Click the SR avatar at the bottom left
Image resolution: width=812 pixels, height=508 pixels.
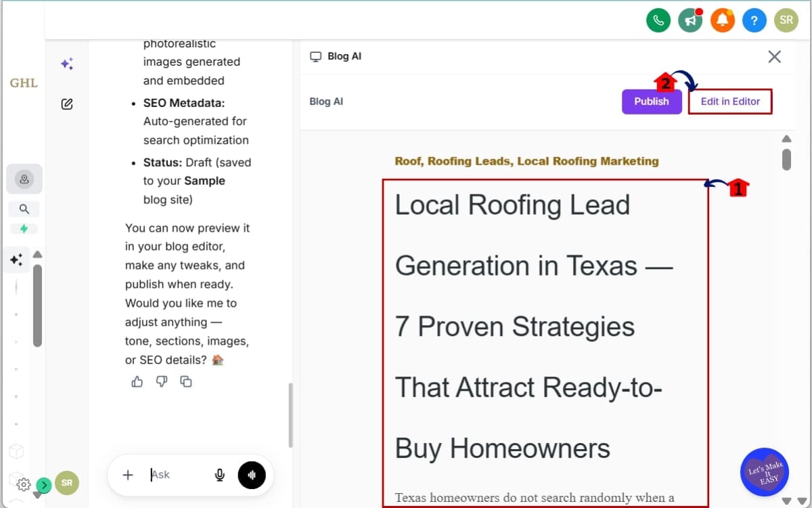point(67,483)
